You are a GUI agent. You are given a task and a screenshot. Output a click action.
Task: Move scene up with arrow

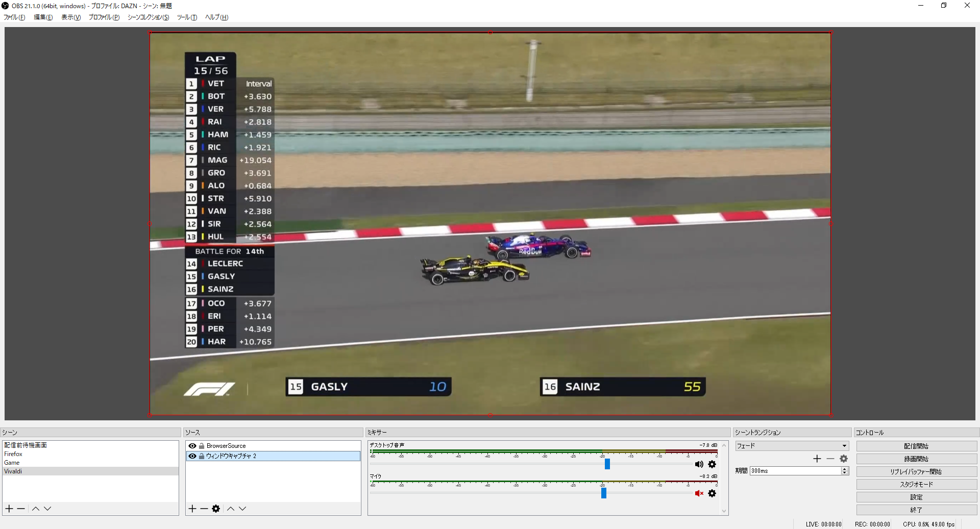[x=36, y=509]
